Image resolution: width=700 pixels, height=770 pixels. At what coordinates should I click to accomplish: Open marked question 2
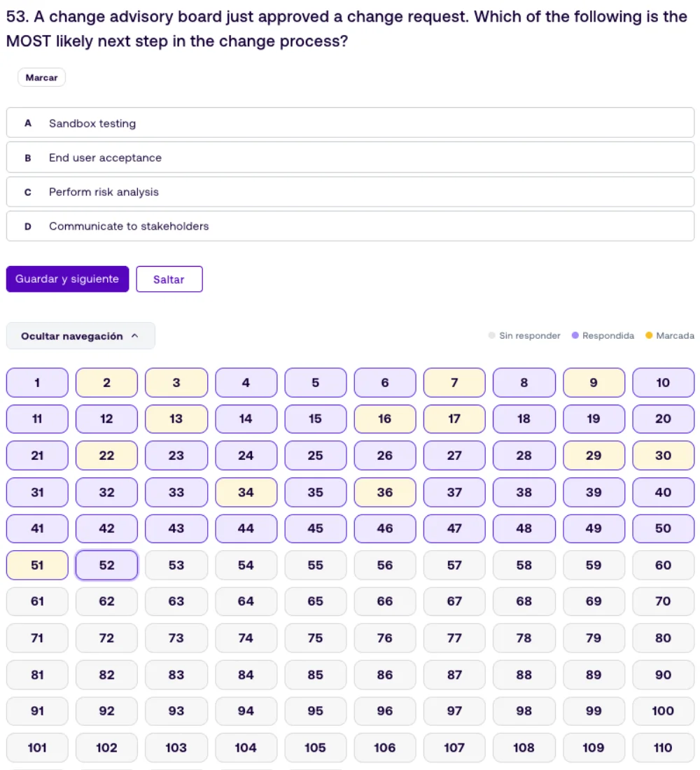click(106, 382)
